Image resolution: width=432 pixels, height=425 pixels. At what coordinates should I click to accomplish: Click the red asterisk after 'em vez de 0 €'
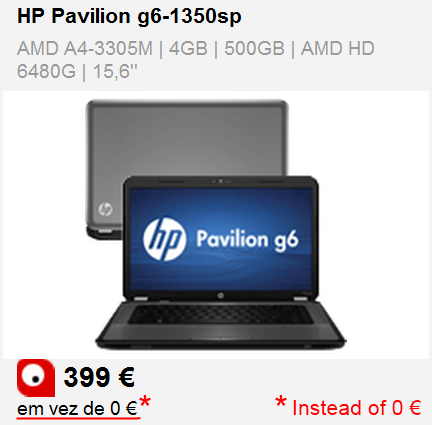point(145,402)
